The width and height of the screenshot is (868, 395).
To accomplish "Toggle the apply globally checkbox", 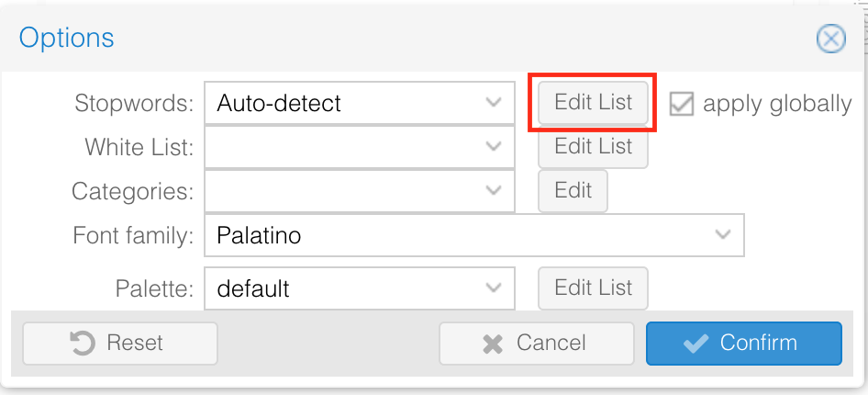I will 681,103.
